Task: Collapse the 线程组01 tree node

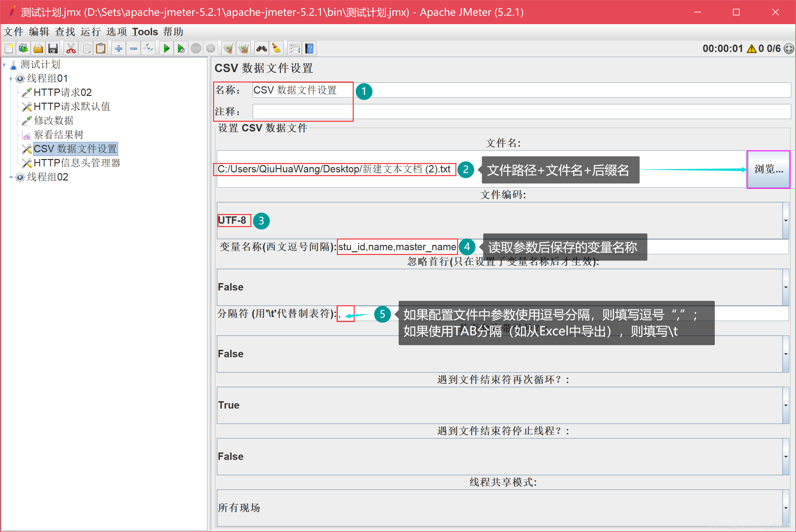Action: (x=11, y=79)
